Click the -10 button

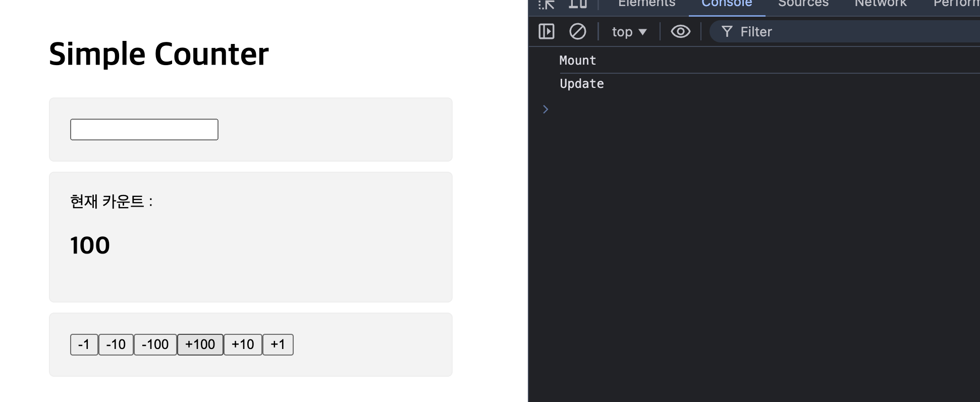click(x=116, y=344)
